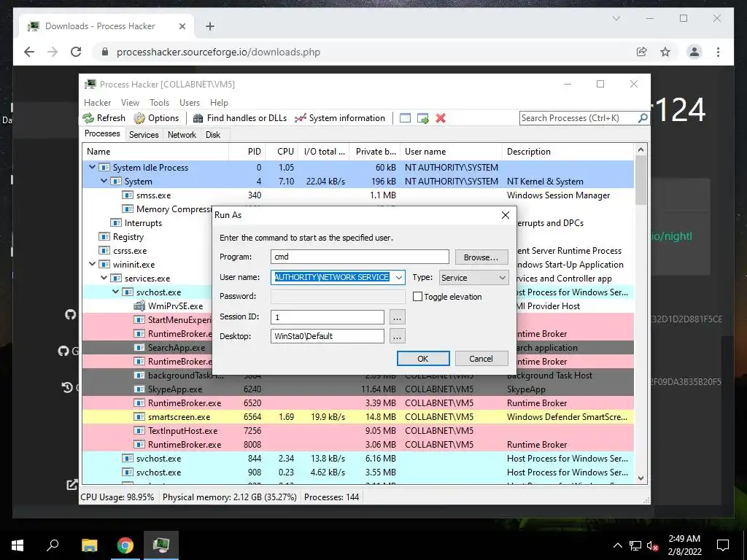Click the ellipsis button beside Session ID

pos(398,317)
